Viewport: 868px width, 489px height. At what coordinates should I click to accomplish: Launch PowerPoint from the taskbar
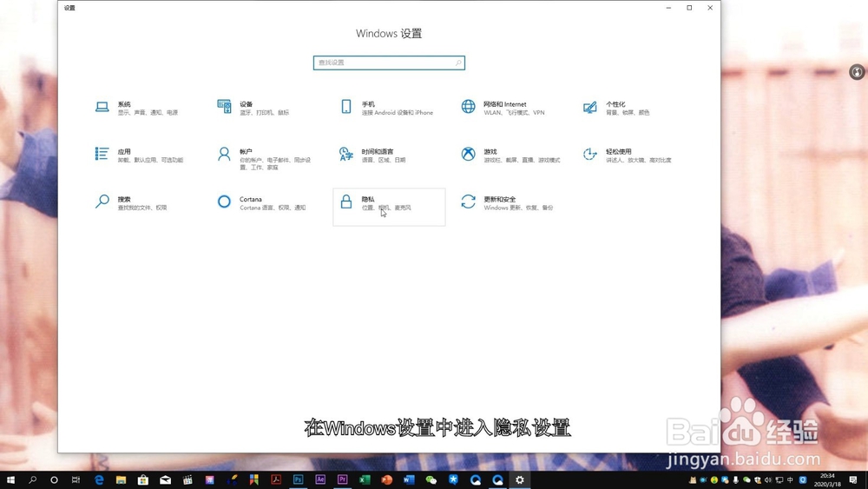tap(386, 479)
